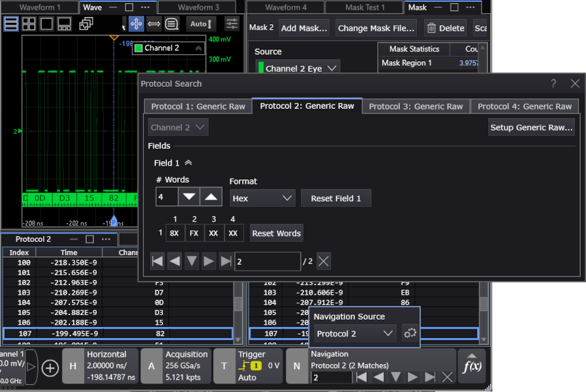The width and height of the screenshot is (586, 392).
Task: Click the add channel plus icon
Action: tap(50, 368)
